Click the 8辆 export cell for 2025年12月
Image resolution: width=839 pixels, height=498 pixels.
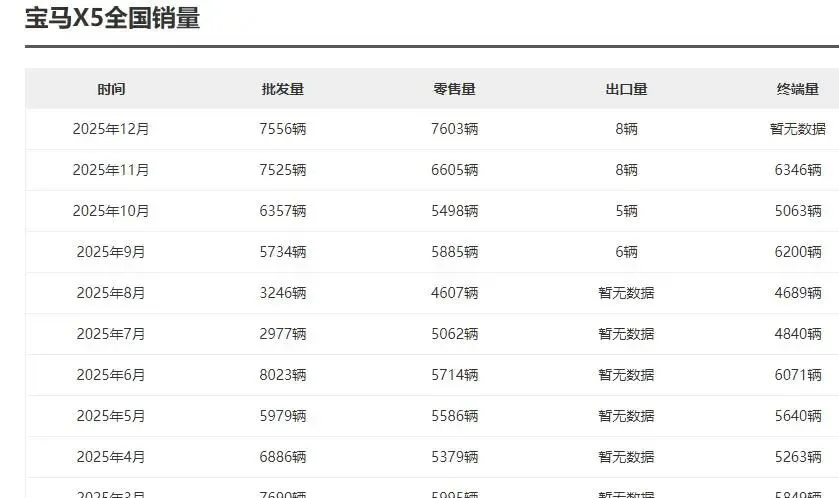coord(626,129)
